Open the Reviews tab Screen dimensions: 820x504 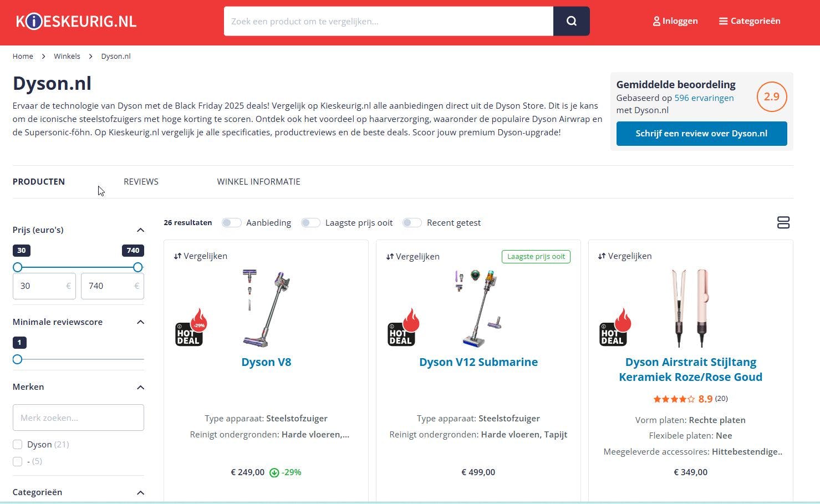click(x=141, y=181)
